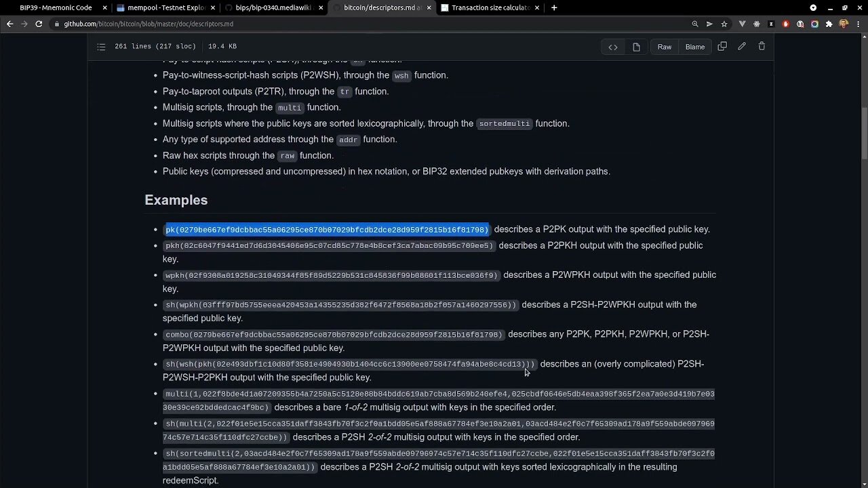
Task: Close the bitcoin/descriptors.md tab
Action: pos(429,7)
